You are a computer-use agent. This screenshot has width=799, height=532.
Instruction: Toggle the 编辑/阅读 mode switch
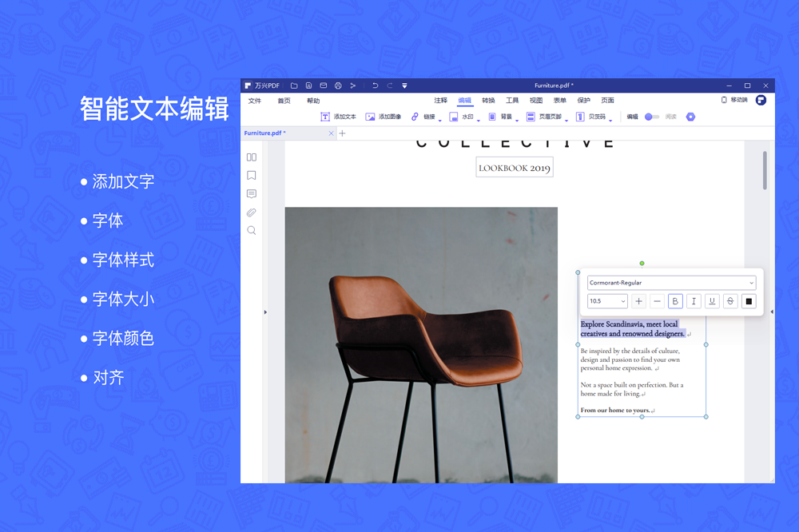point(652,117)
